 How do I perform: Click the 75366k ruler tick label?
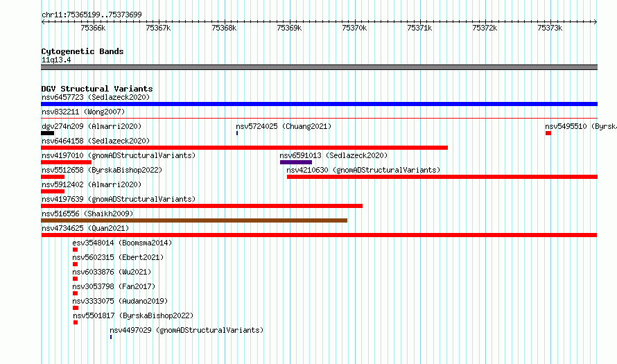point(93,28)
